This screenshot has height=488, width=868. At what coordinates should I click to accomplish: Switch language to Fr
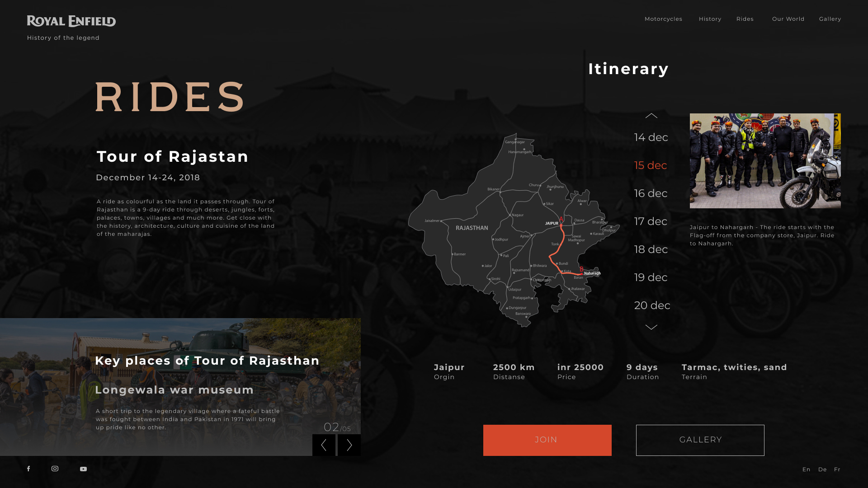coord(837,469)
